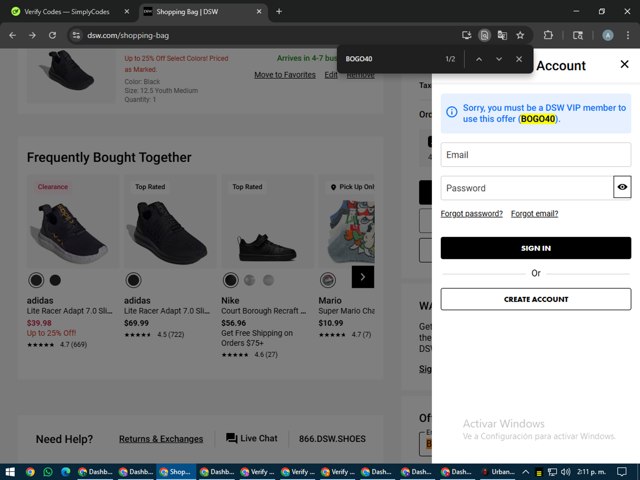Click Move to Favorites link
640x480 pixels.
pos(285,75)
